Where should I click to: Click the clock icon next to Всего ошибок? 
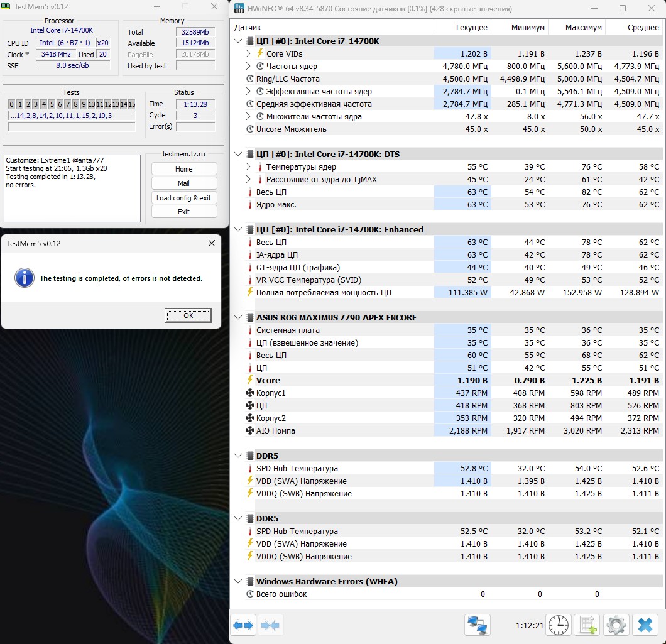tap(250, 594)
